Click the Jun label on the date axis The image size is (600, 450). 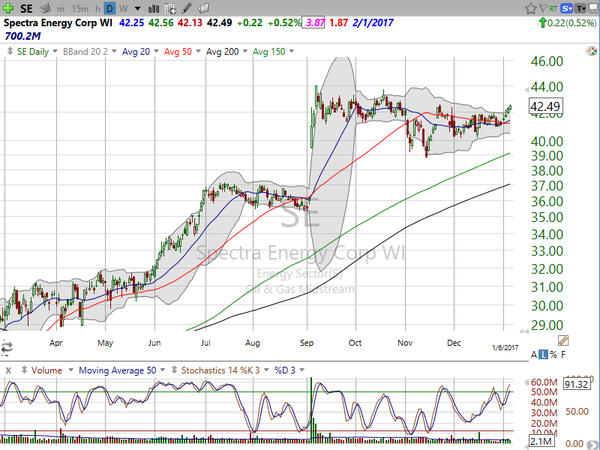pyautogui.click(x=154, y=343)
